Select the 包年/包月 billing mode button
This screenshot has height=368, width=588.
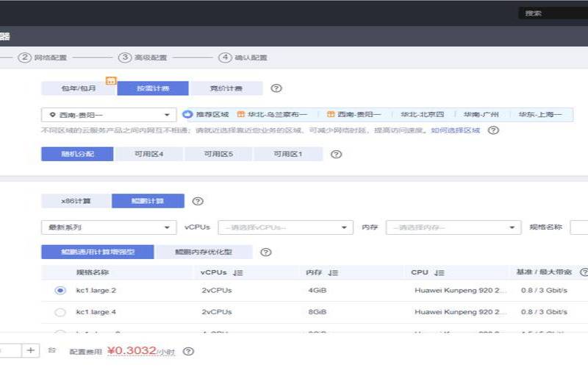[x=78, y=88]
